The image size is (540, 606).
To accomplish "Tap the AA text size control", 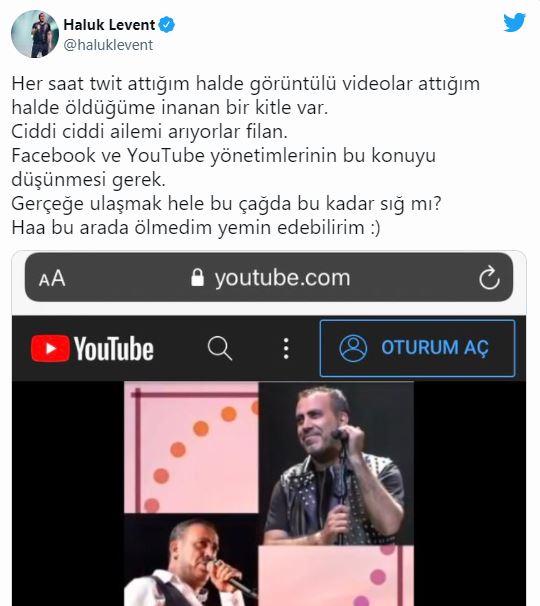I will (52, 278).
